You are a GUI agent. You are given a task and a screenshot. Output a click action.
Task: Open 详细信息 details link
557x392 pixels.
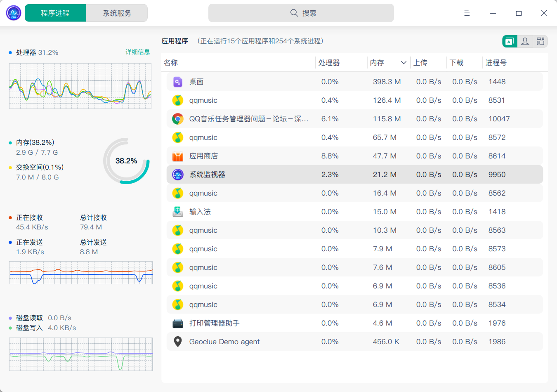[x=138, y=52]
